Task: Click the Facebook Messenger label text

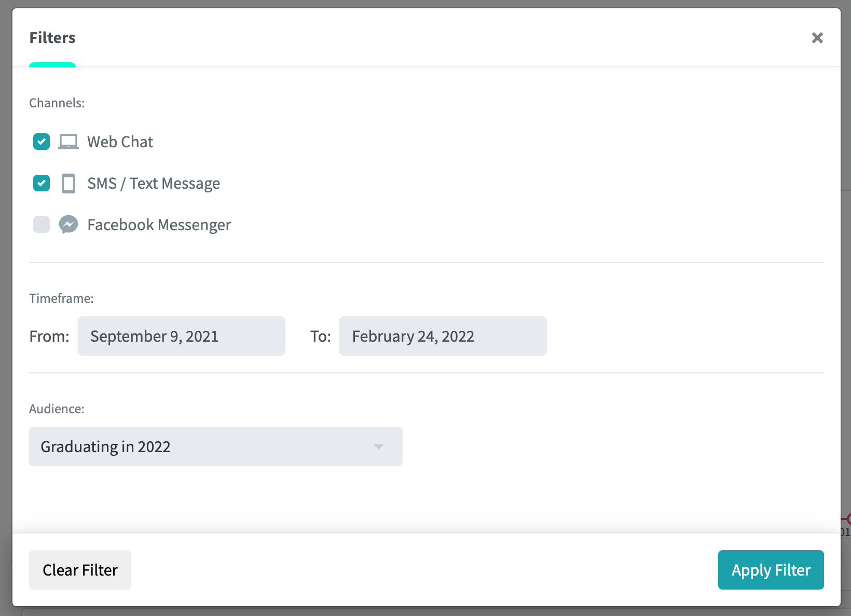Action: click(159, 225)
